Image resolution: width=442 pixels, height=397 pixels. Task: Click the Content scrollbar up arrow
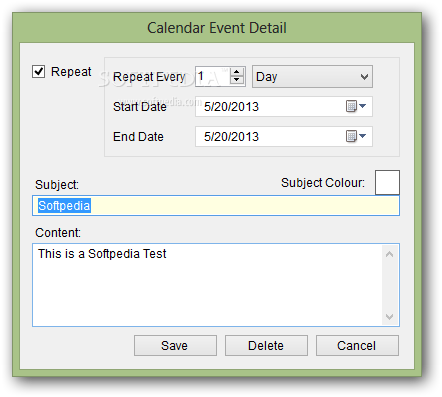coord(389,254)
